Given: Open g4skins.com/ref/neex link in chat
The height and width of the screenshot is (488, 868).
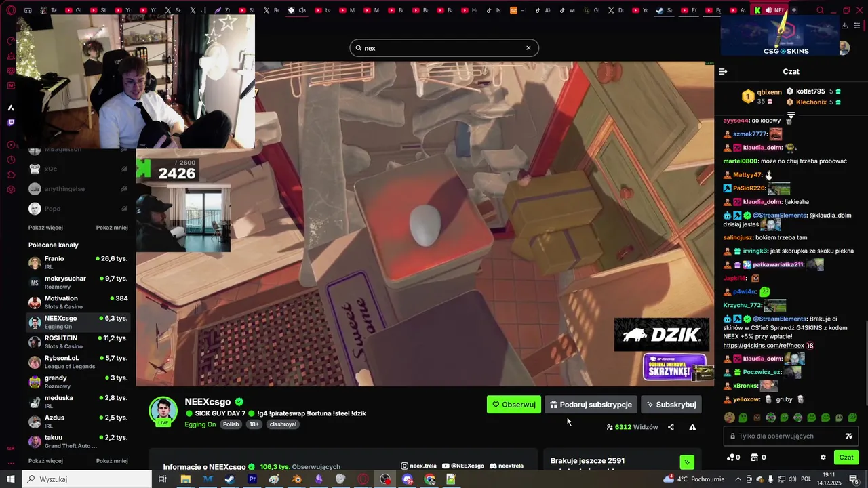Looking at the screenshot, I should (x=764, y=346).
